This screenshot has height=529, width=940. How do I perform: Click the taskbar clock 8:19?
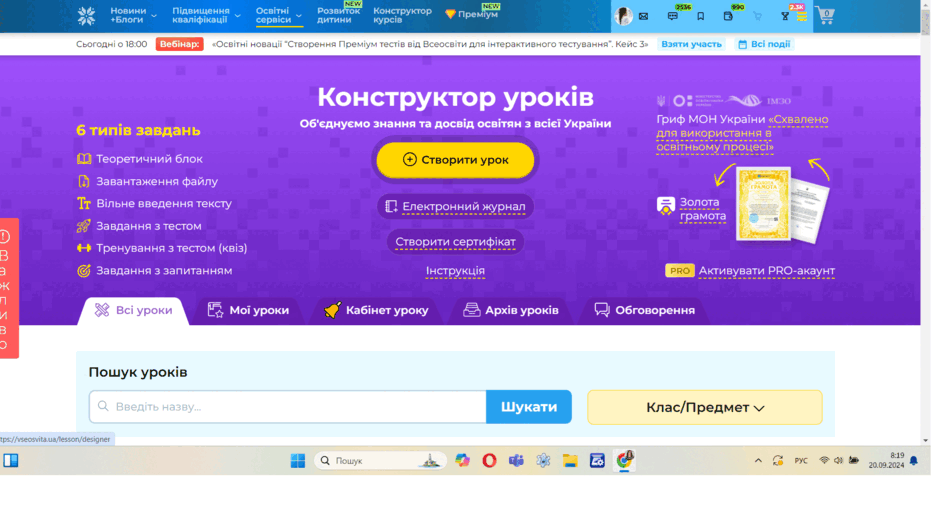tap(886, 461)
